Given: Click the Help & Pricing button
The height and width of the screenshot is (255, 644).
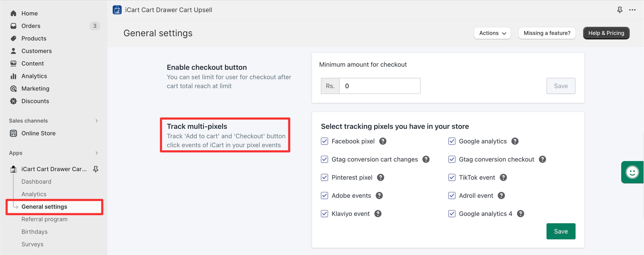Looking at the screenshot, I should tap(606, 33).
